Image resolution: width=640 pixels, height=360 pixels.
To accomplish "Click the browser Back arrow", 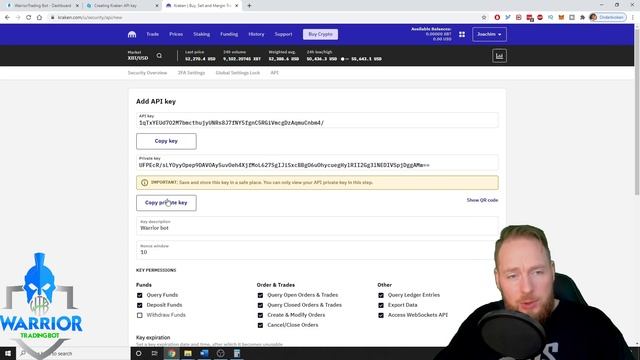I will pyautogui.click(x=7, y=18).
